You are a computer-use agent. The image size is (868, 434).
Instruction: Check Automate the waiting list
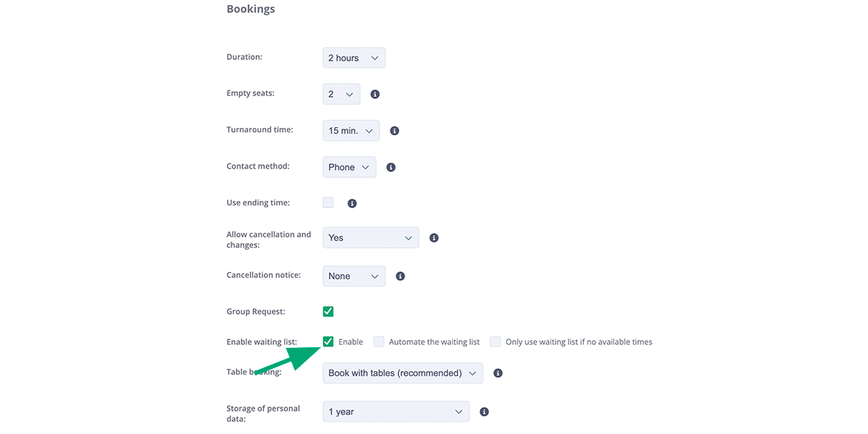point(378,341)
